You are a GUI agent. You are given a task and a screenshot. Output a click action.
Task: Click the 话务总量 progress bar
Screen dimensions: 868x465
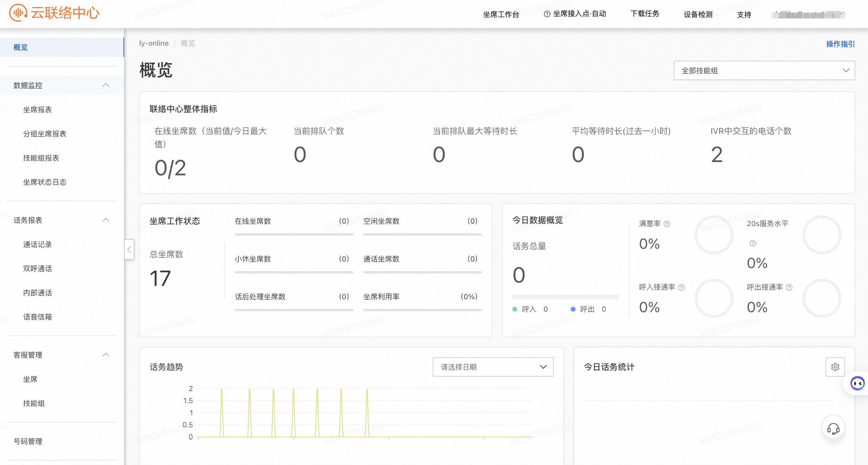tap(566, 297)
